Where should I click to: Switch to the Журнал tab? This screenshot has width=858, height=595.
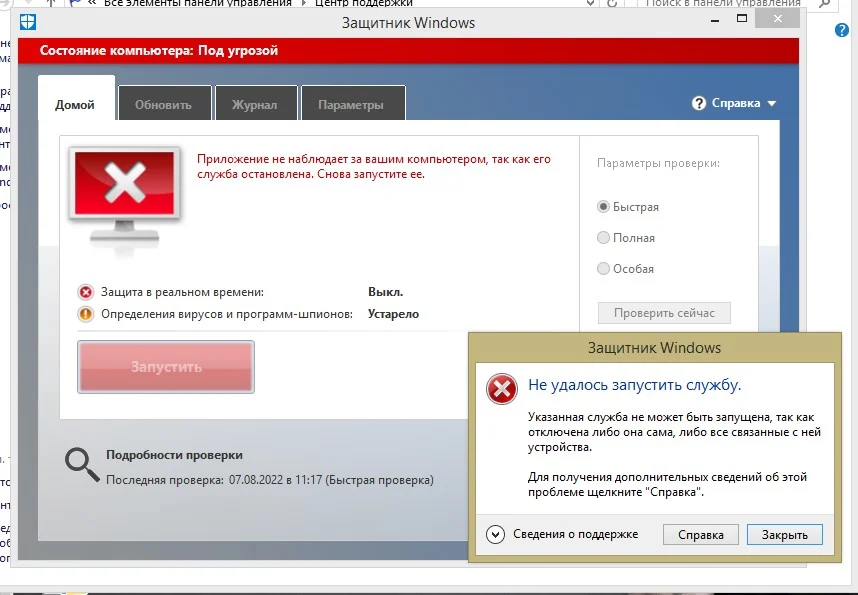(256, 103)
